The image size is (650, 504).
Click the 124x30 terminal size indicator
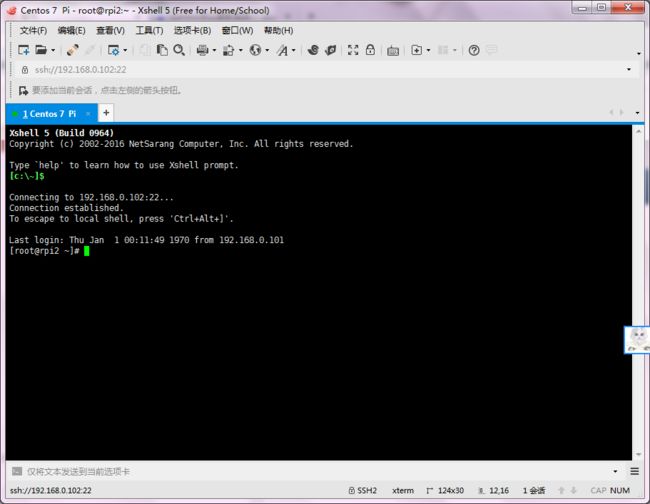pos(445,491)
